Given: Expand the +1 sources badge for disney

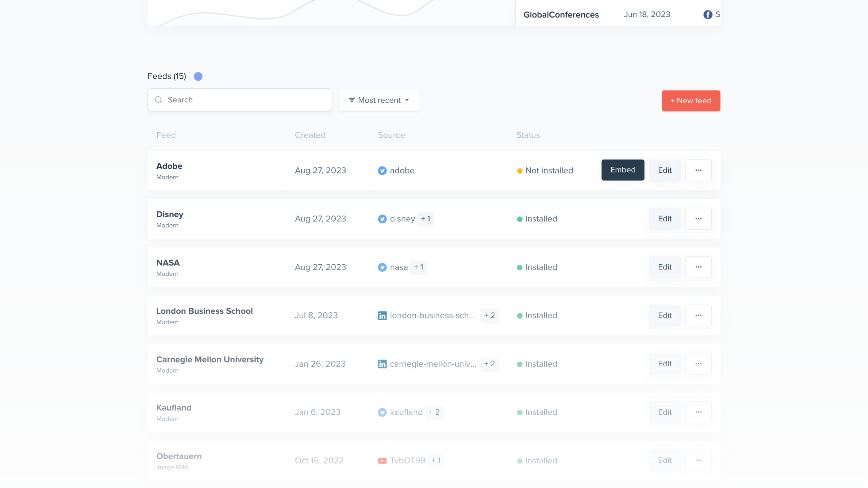Looking at the screenshot, I should pos(426,219).
